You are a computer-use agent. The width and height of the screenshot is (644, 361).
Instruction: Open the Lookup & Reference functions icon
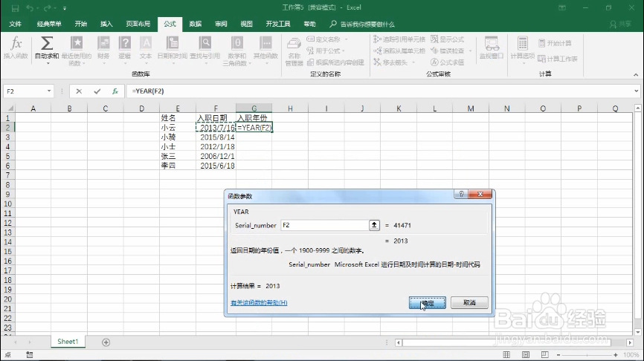[205, 43]
